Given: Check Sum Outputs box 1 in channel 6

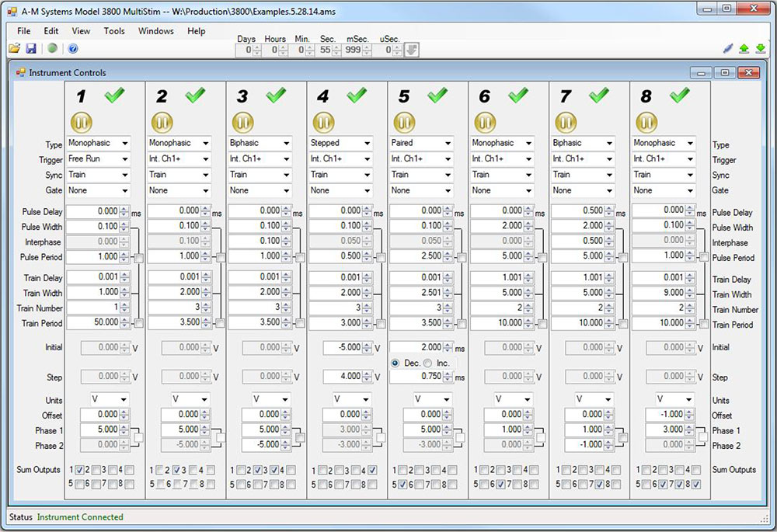Looking at the screenshot, I should tap(483, 470).
